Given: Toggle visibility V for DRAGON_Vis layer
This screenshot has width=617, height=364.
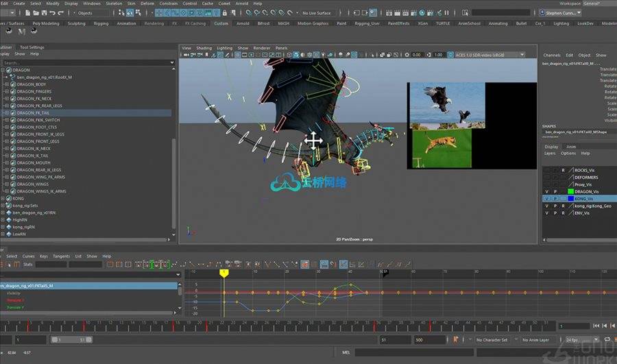Looking at the screenshot, I should (x=546, y=192).
